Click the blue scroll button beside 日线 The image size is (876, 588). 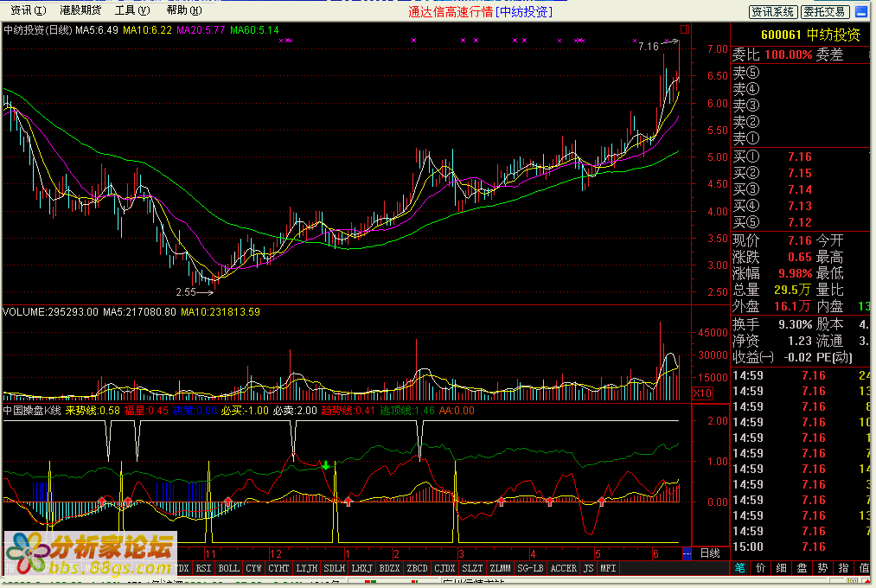tap(687, 553)
